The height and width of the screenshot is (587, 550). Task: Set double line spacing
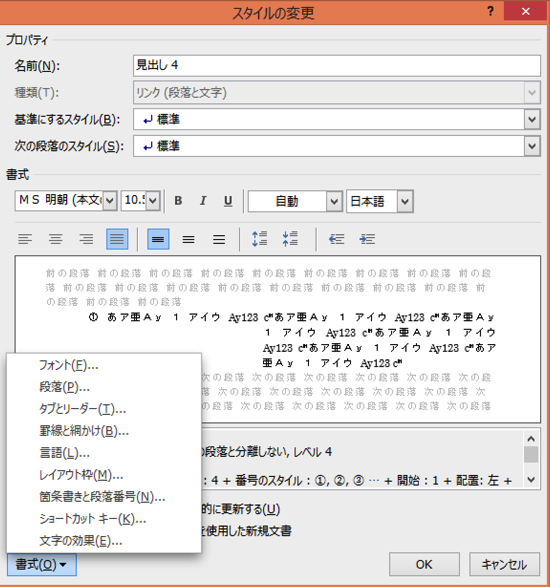pyautogui.click(x=219, y=239)
